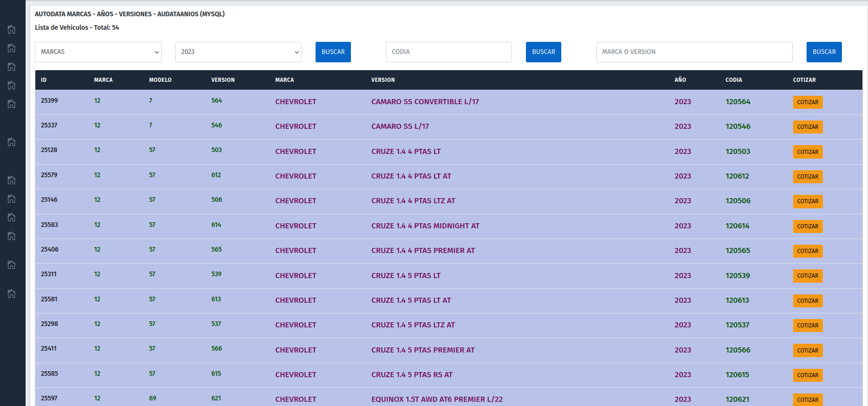The image size is (868, 406).
Task: Click CODIA value 120566
Action: pyautogui.click(x=738, y=350)
